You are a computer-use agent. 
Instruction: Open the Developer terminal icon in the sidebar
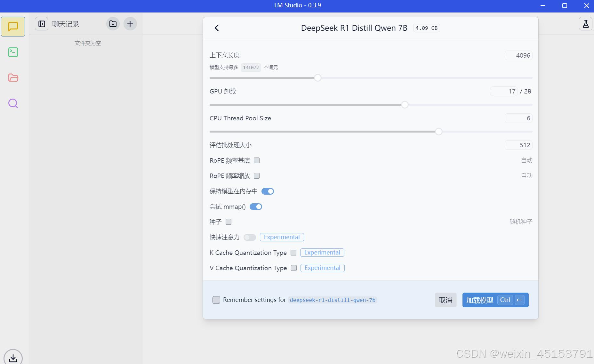(x=13, y=52)
